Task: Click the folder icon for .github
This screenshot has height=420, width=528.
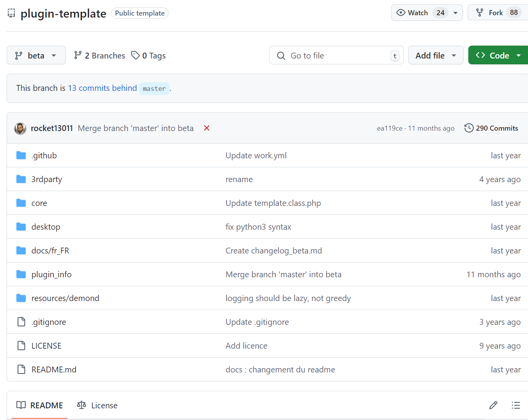Action: click(x=21, y=156)
